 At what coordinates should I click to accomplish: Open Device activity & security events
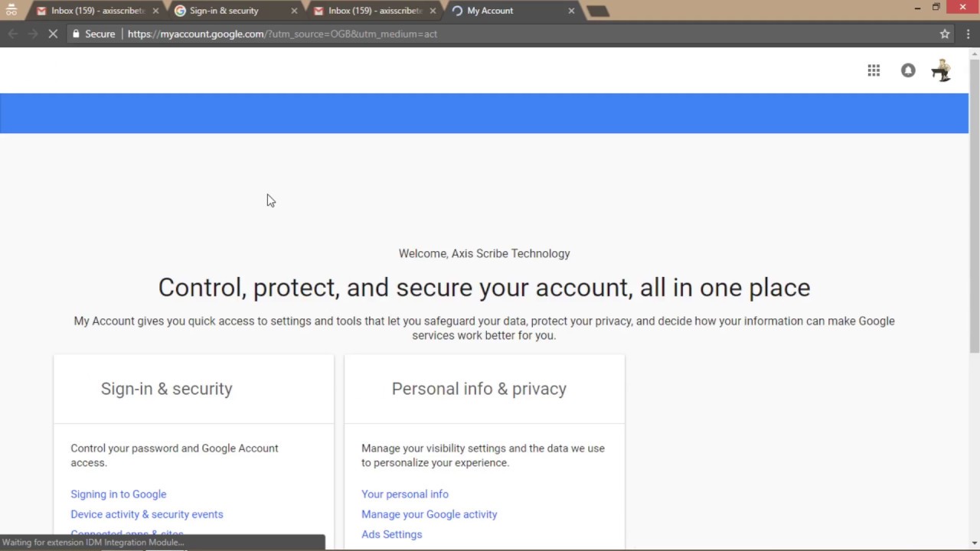click(147, 514)
